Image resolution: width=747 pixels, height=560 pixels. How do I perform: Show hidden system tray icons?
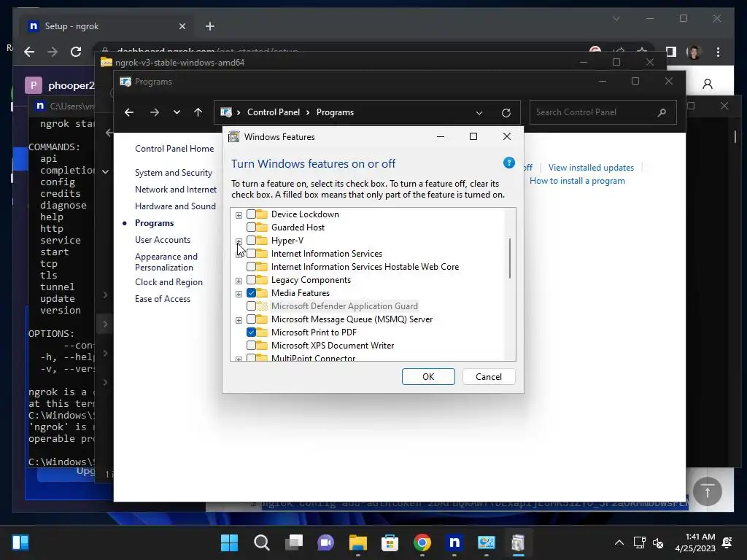[x=619, y=542]
